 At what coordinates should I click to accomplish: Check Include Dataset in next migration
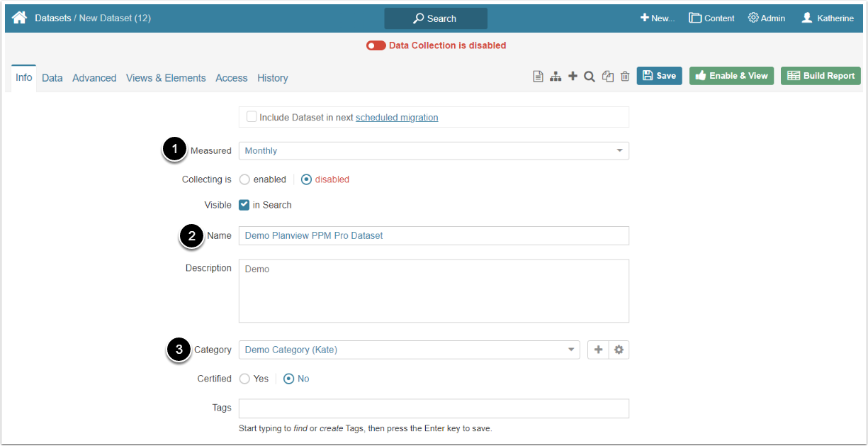(x=252, y=117)
